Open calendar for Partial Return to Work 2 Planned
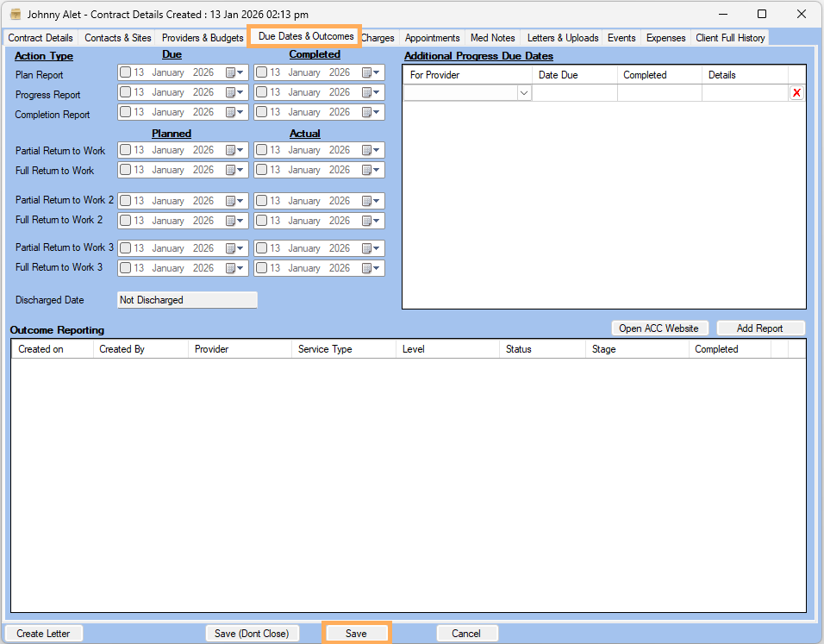The image size is (824, 644). 234,201
